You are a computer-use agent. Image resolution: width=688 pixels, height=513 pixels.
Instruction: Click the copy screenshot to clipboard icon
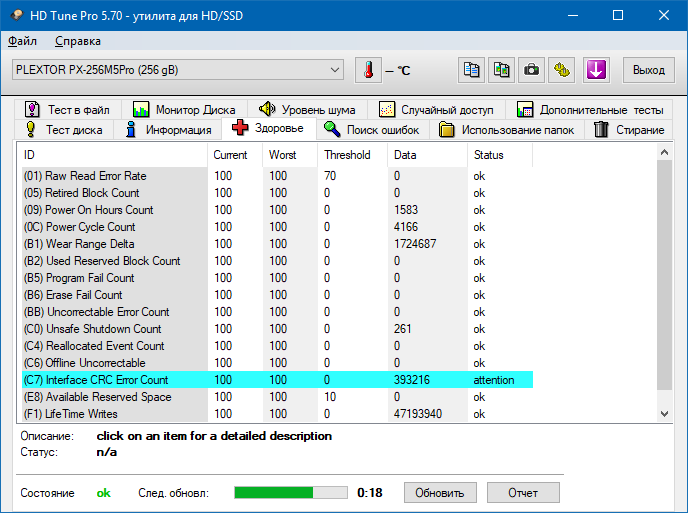(x=502, y=70)
